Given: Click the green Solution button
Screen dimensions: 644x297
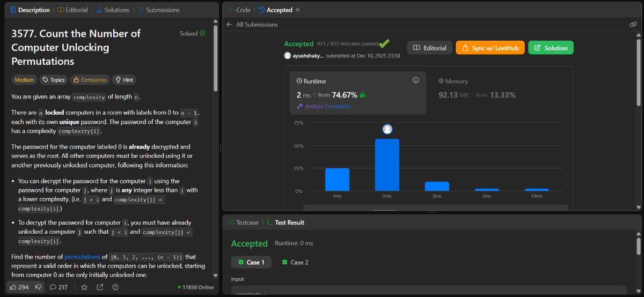Looking at the screenshot, I should coord(551,48).
